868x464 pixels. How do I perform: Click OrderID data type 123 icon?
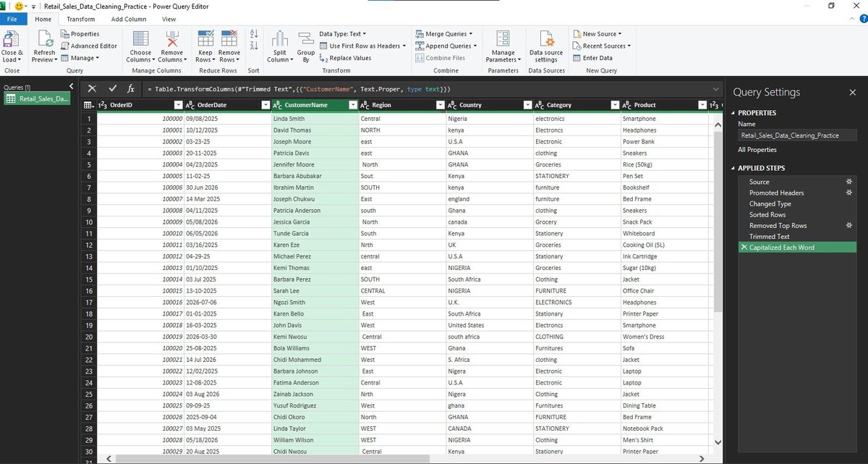click(x=102, y=105)
